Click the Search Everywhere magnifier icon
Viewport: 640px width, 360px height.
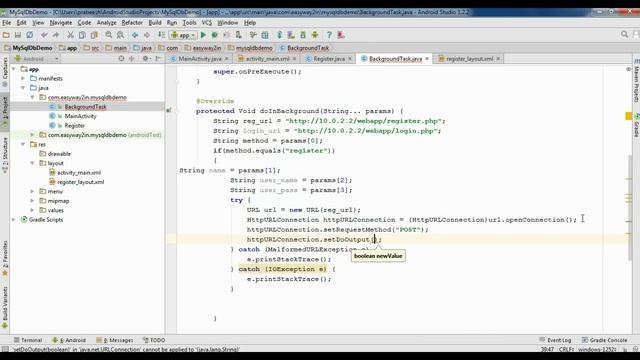coord(624,35)
